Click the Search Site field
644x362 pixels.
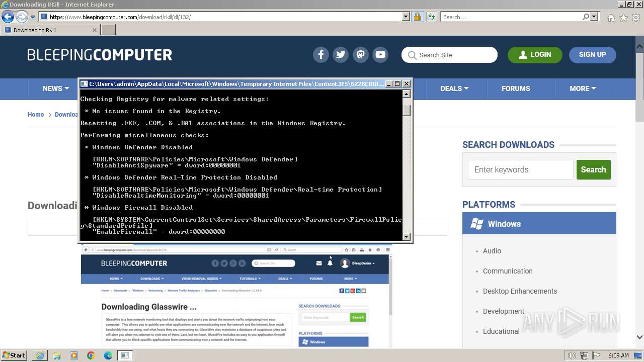coord(449,55)
